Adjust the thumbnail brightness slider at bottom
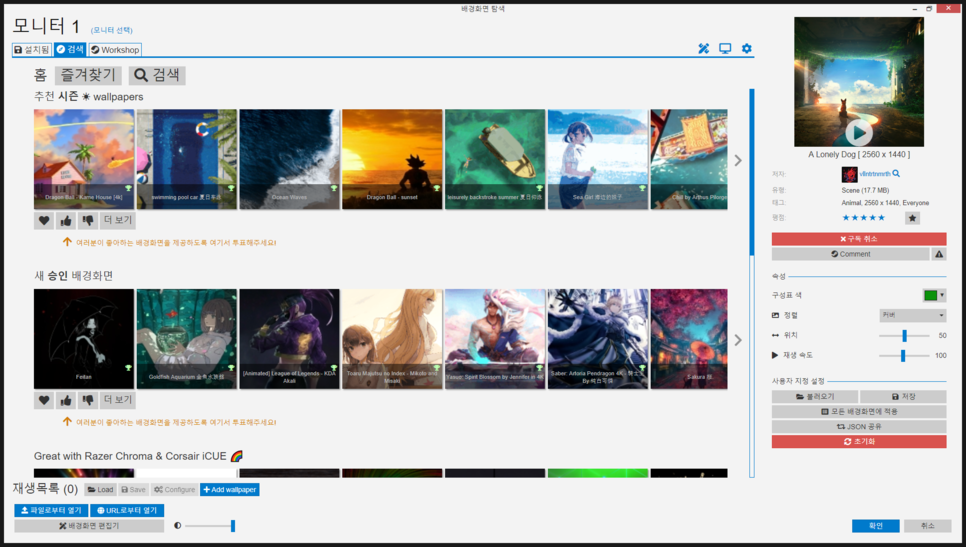This screenshot has width=966, height=547. pyautogui.click(x=209, y=526)
